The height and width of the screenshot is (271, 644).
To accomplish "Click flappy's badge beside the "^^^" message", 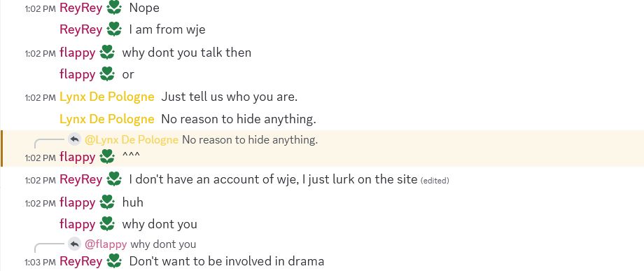I will (107, 156).
